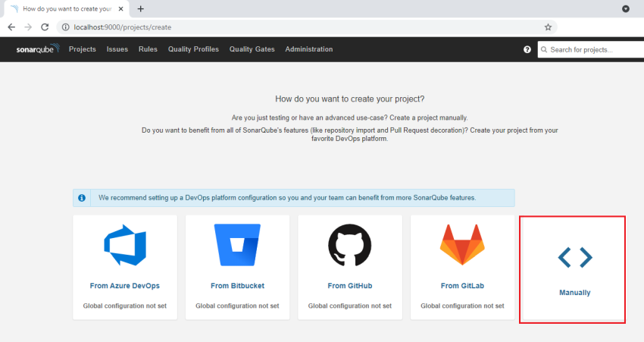Viewport: 644px width, 342px height.
Task: Open the Administration menu
Action: tap(308, 49)
